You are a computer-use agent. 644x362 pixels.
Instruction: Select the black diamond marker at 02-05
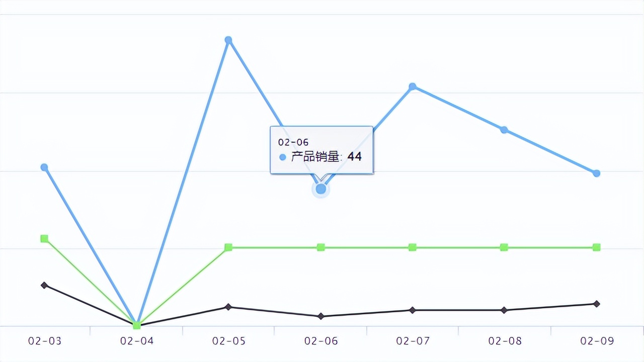(228, 307)
